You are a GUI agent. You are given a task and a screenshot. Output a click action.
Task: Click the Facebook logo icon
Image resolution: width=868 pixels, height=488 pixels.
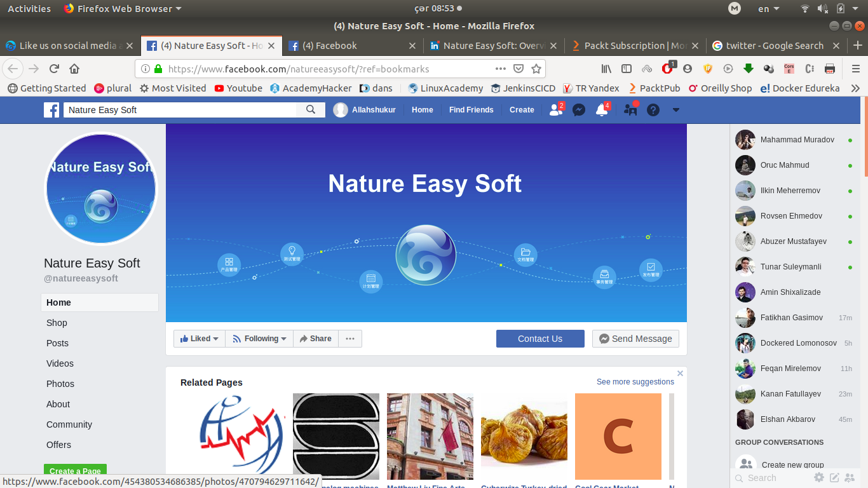click(51, 110)
